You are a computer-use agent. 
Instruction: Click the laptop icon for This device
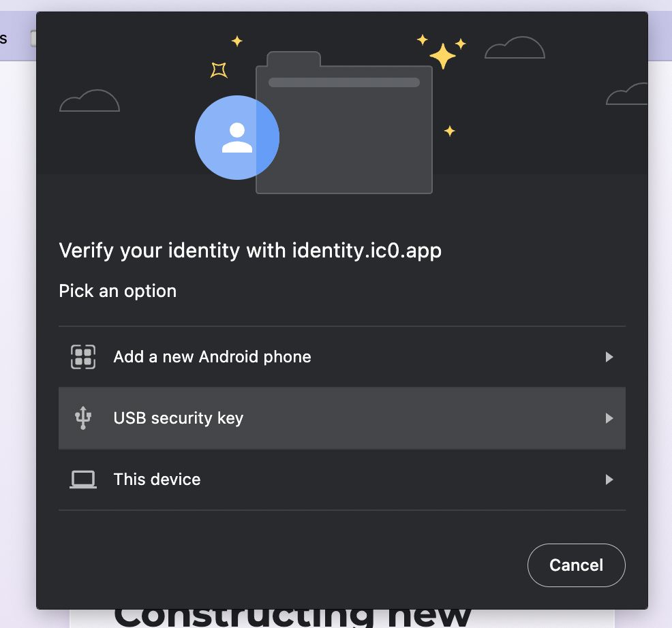83,480
